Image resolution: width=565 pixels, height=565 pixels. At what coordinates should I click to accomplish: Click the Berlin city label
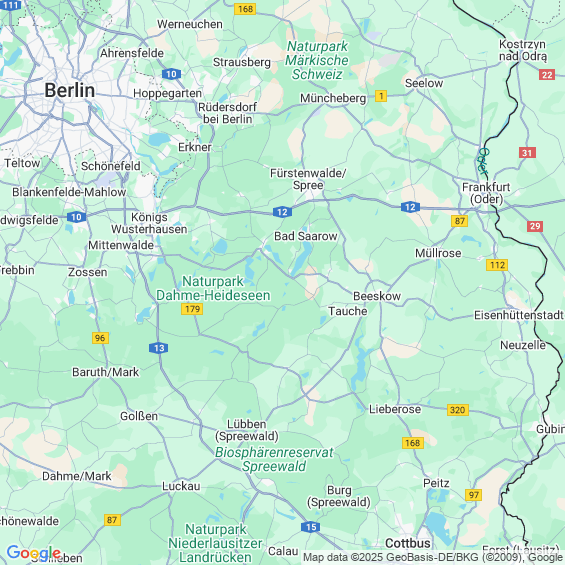tap(70, 90)
